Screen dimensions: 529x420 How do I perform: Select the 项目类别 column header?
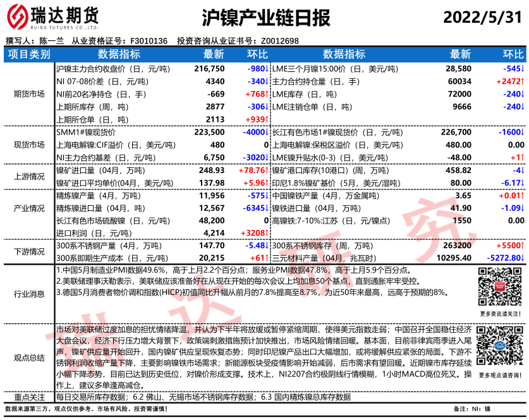click(29, 54)
